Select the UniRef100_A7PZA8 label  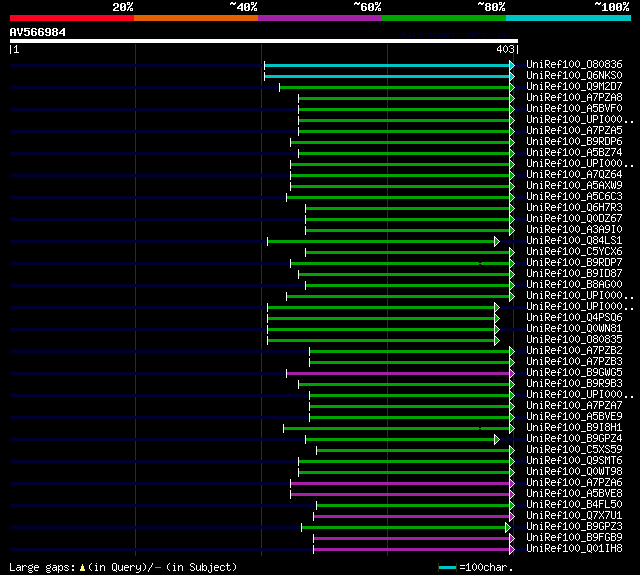(574, 98)
